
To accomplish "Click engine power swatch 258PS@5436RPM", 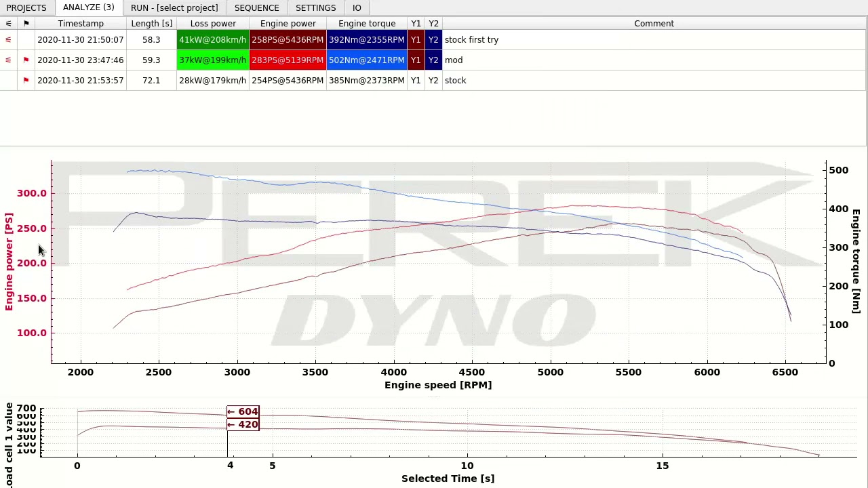I will click(x=288, y=39).
